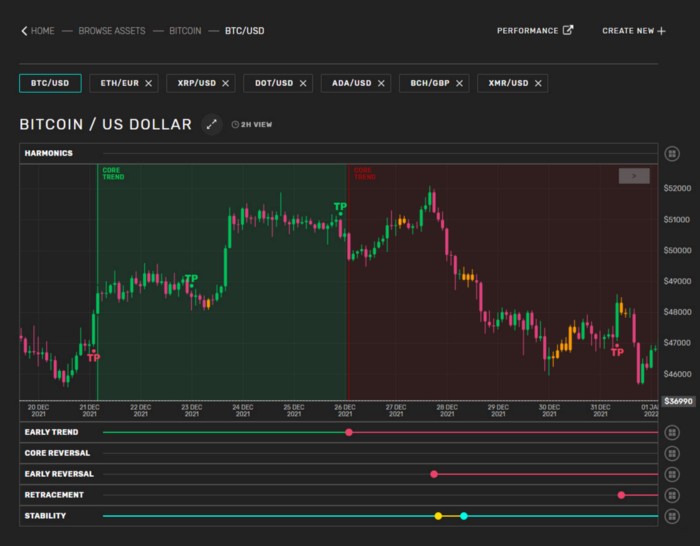Switch to the BCH/GBP tab
The image size is (700, 546).
(x=429, y=83)
